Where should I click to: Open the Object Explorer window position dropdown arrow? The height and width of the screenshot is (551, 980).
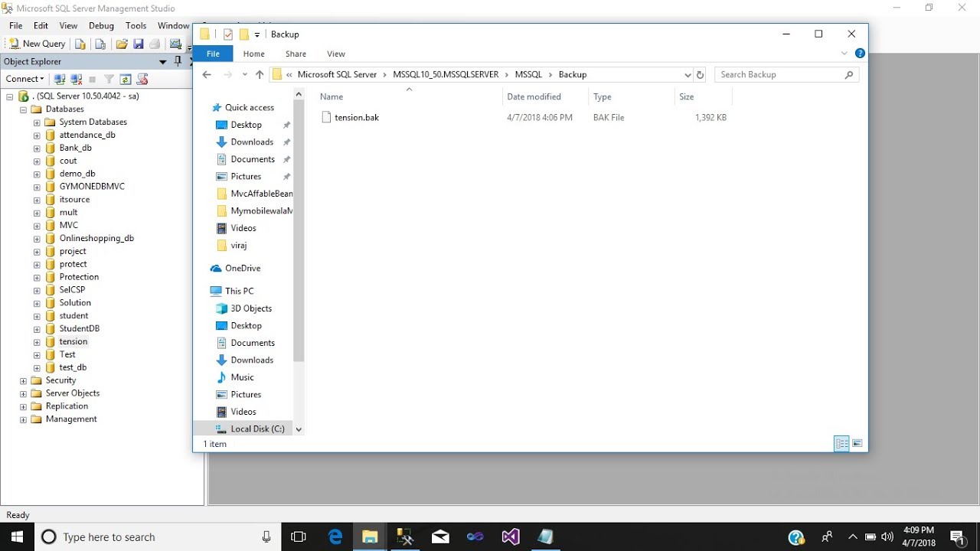(x=163, y=61)
